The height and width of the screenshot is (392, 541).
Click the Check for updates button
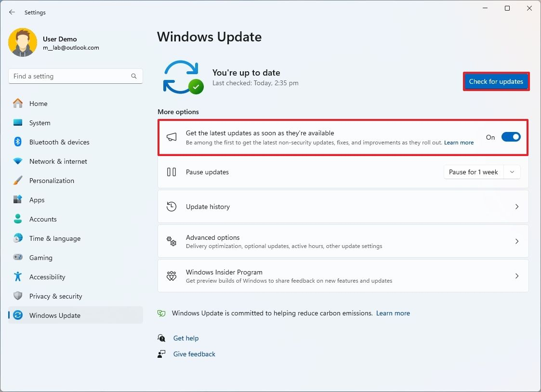click(496, 82)
